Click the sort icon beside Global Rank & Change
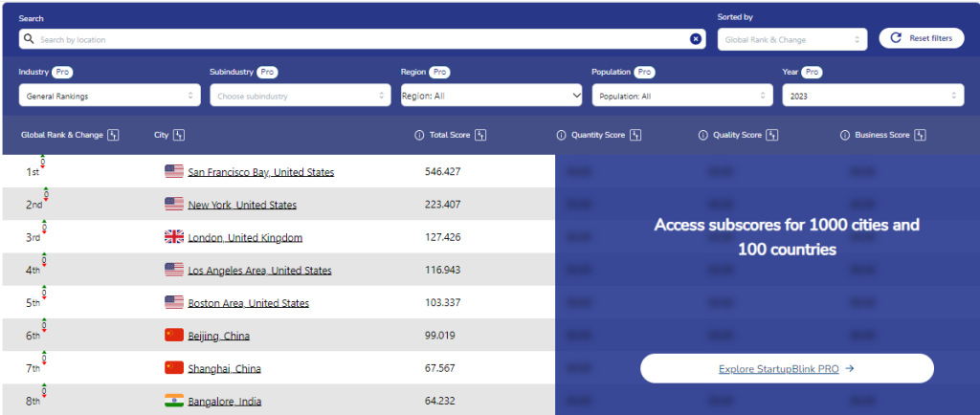The height and width of the screenshot is (415, 980). click(113, 136)
